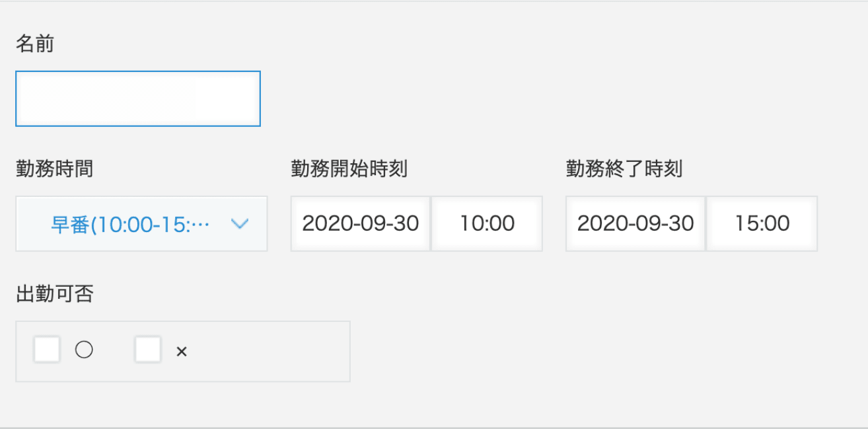Image resolution: width=868 pixels, height=429 pixels.
Task: Check the × attendance checkbox
Action: [x=148, y=350]
